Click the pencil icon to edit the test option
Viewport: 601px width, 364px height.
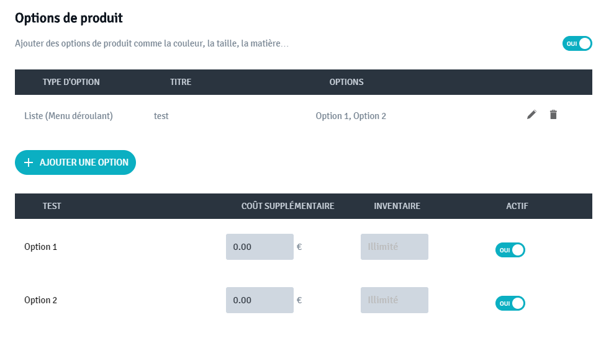(531, 115)
